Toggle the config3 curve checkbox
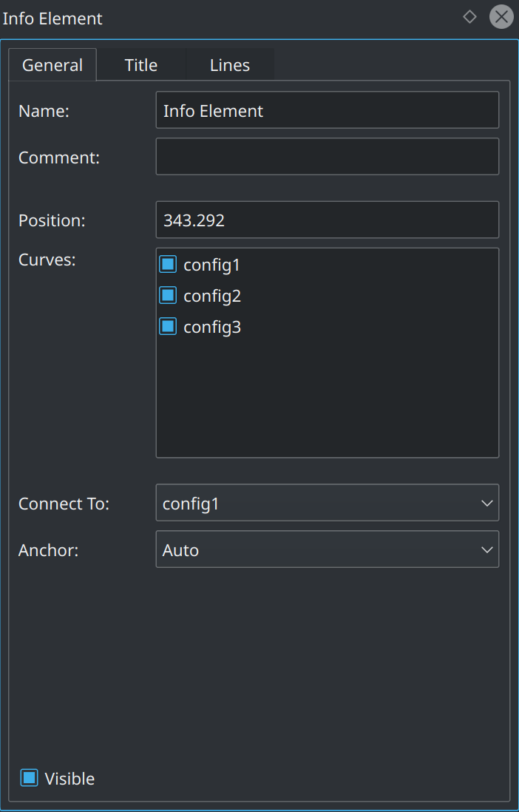 point(167,326)
